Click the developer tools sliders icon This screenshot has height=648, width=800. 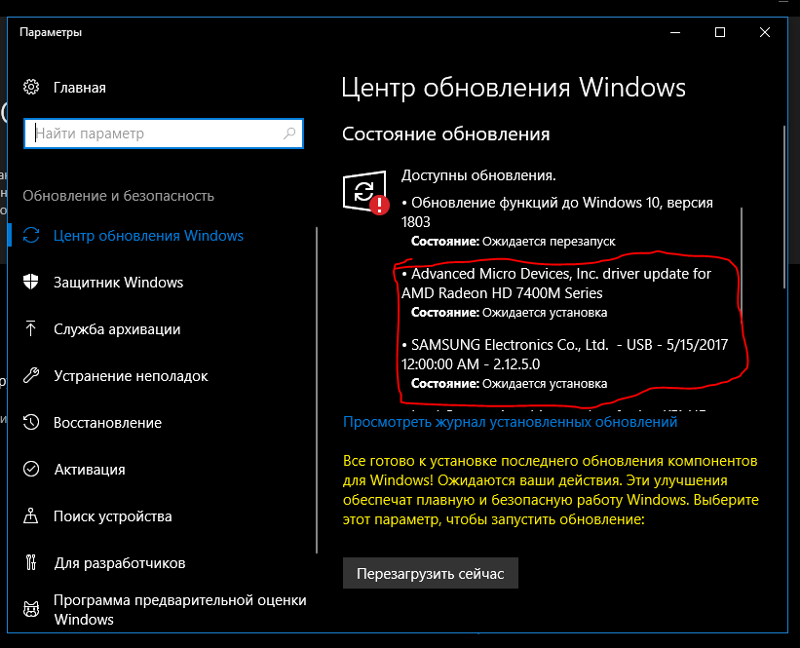[x=31, y=562]
